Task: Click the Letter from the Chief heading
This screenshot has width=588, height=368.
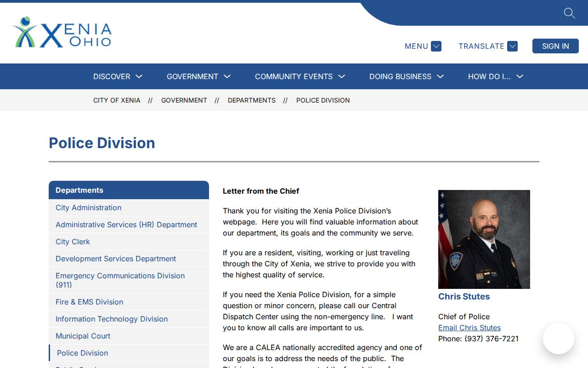Action: (x=261, y=191)
